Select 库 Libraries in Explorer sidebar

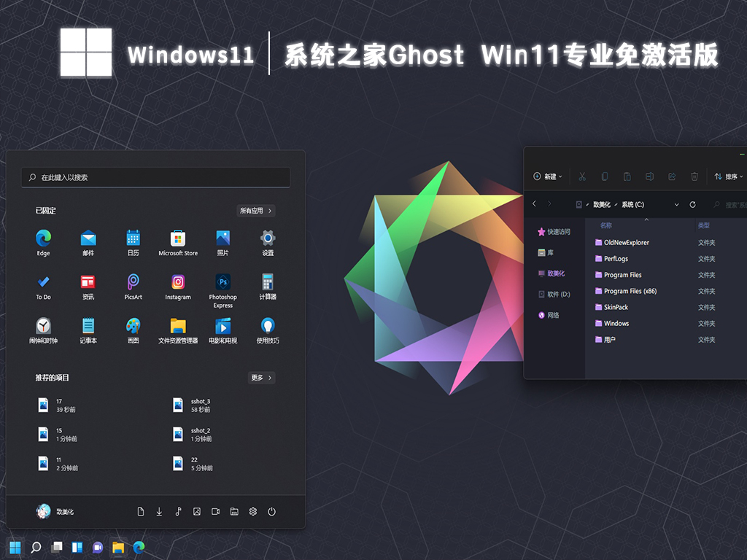coord(546,252)
